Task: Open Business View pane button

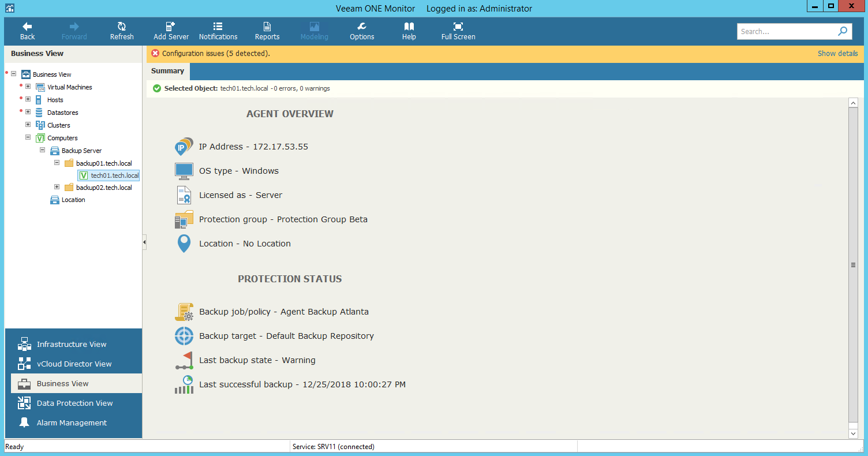Action: point(76,383)
